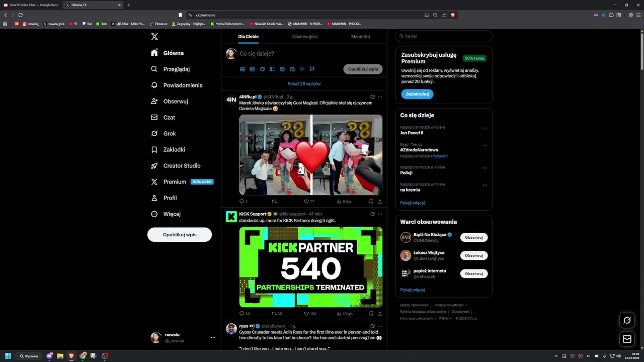Open the Marek Jówko post image
Viewport: 644px width, 362px height.
311,155
